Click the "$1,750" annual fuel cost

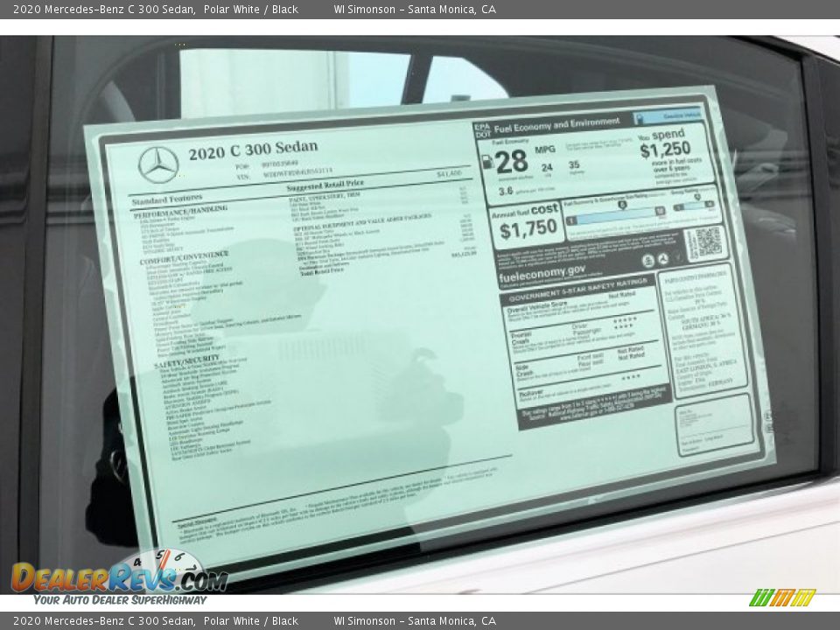pyautogui.click(x=528, y=229)
